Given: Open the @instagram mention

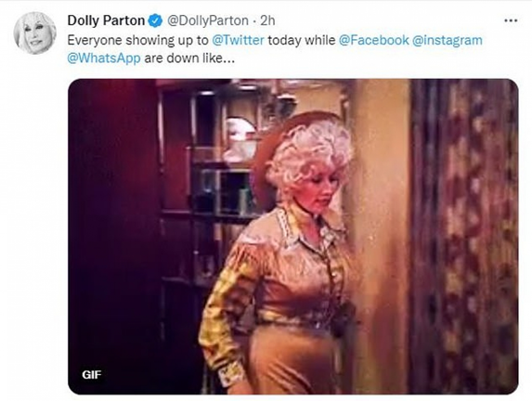Looking at the screenshot, I should click(x=448, y=40).
